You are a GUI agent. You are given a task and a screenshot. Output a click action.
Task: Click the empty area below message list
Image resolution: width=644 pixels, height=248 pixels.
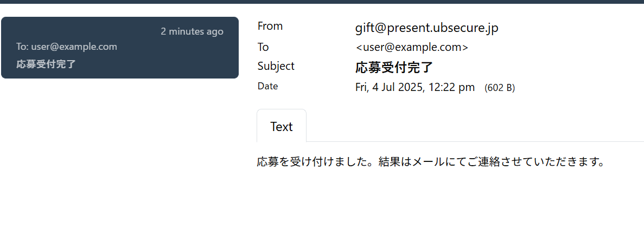pyautogui.click(x=120, y=164)
